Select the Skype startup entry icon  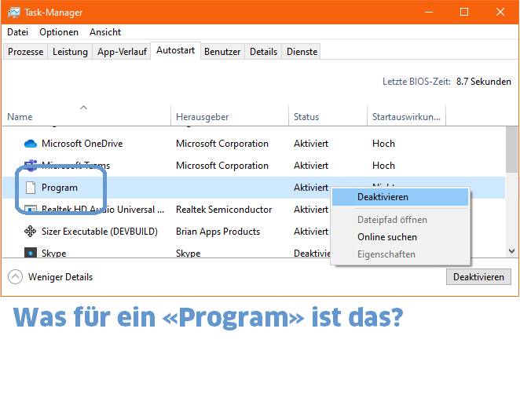(31, 253)
